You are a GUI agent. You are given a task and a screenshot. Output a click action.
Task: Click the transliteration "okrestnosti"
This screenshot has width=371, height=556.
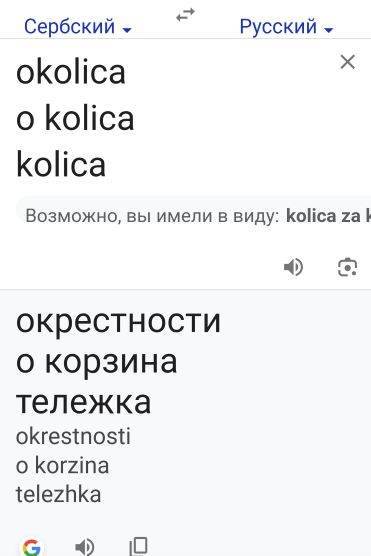pos(73,436)
